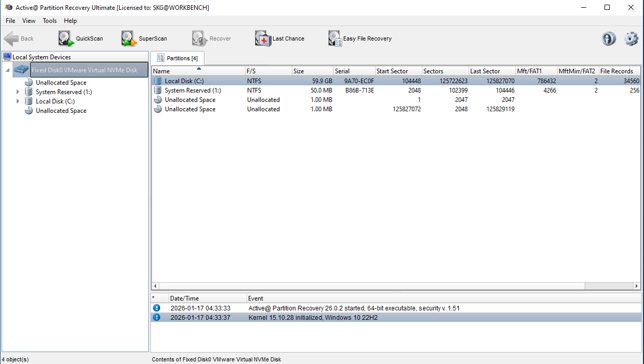644x364 pixels.
Task: Click the Local System Devices computer icon
Action: point(7,57)
